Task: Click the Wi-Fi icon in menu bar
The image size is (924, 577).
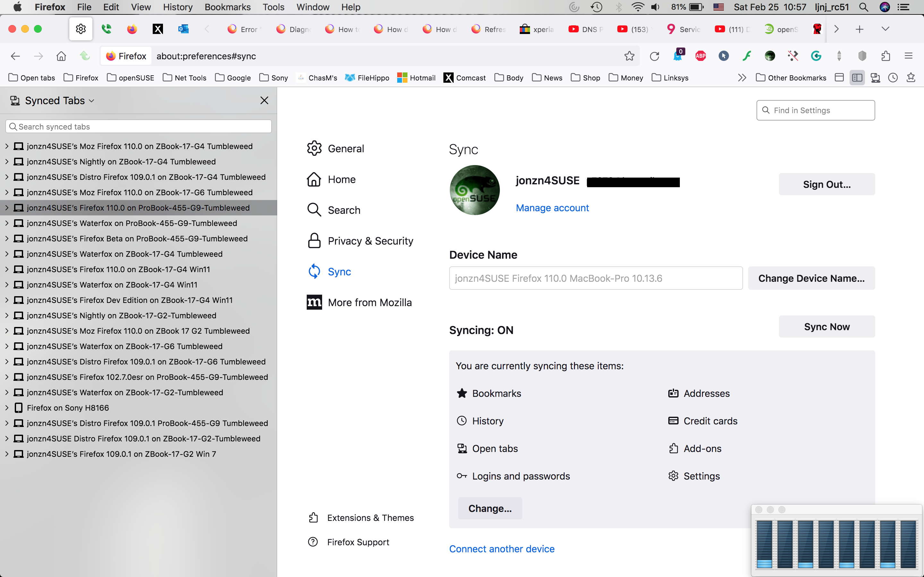Action: 637,7
